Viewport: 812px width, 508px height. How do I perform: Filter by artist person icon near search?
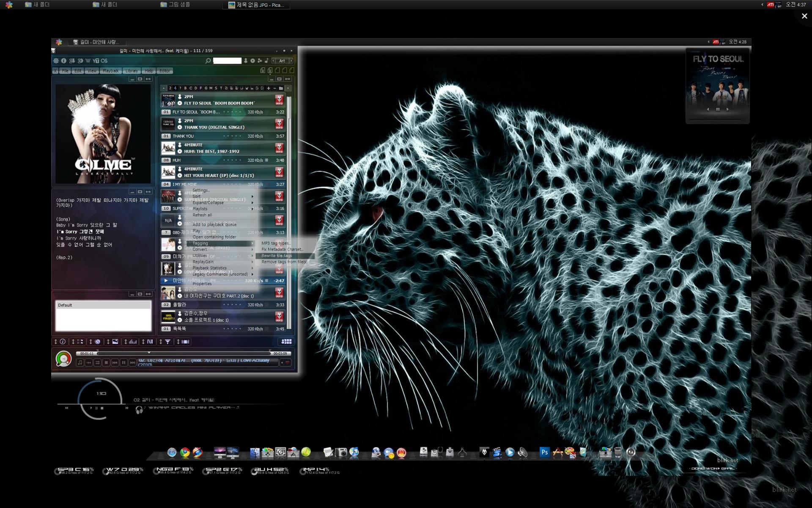click(x=246, y=61)
